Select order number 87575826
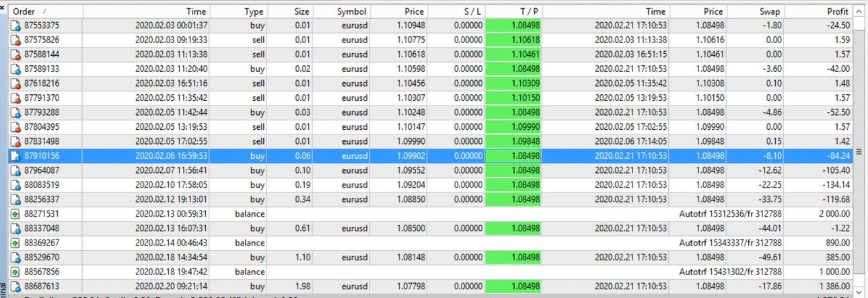The image size is (868, 298). tap(42, 40)
